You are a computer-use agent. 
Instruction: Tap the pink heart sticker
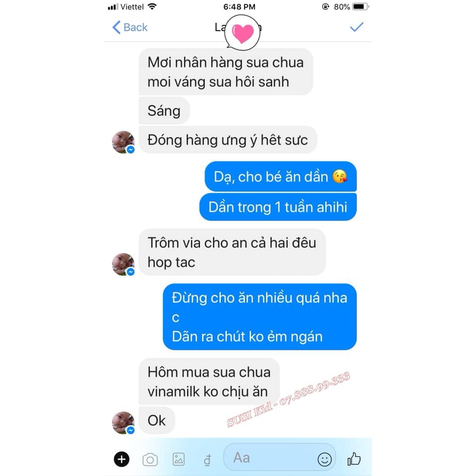coord(242,33)
